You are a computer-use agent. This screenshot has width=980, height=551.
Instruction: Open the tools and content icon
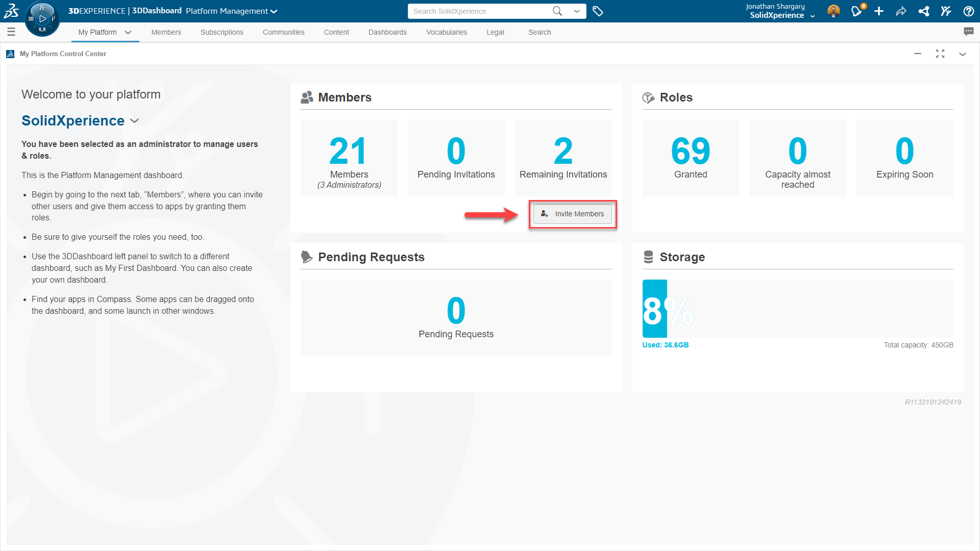click(x=946, y=11)
